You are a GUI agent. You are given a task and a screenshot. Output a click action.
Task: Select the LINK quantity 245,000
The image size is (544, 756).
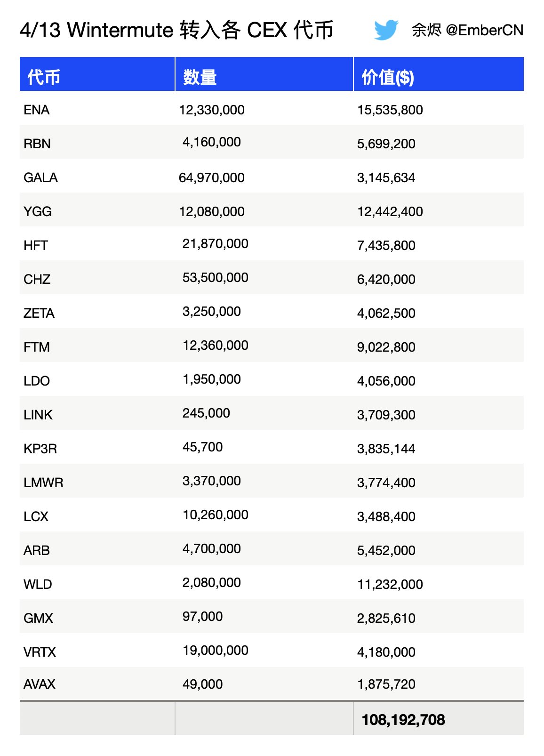(206, 413)
